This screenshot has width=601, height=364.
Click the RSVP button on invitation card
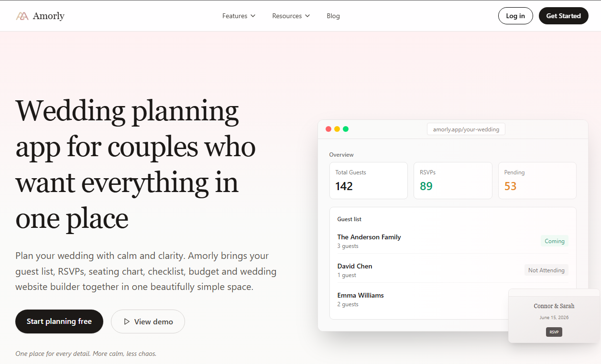554,332
